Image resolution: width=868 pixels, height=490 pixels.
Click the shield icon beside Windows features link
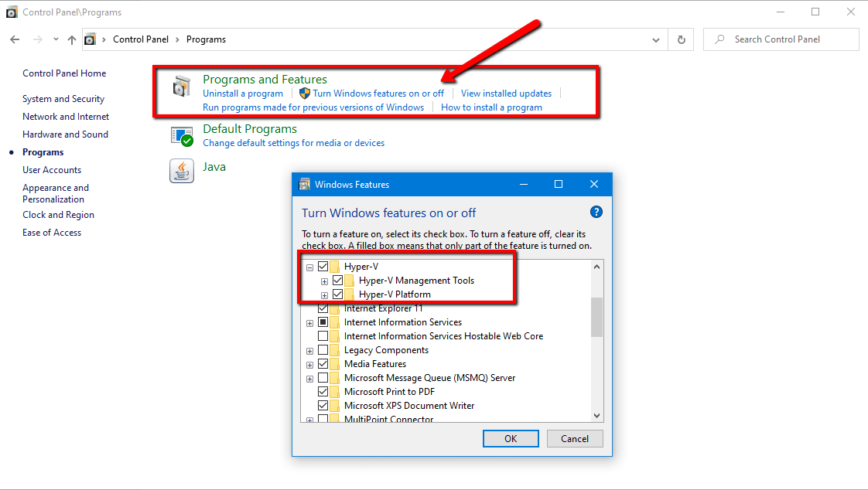(305, 94)
